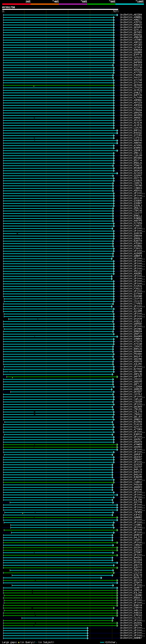Select hit label UniRef100_C6TG37
The height and width of the screenshot is (644, 146).
[131, 58]
